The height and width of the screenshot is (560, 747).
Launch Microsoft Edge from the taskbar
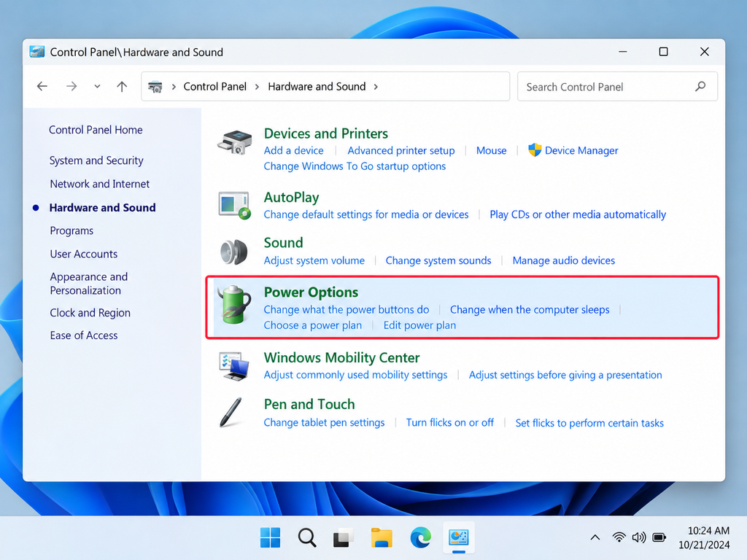click(x=421, y=537)
